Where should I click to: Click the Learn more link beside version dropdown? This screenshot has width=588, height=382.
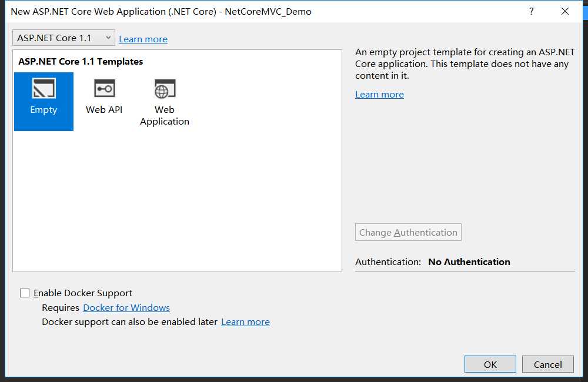143,39
